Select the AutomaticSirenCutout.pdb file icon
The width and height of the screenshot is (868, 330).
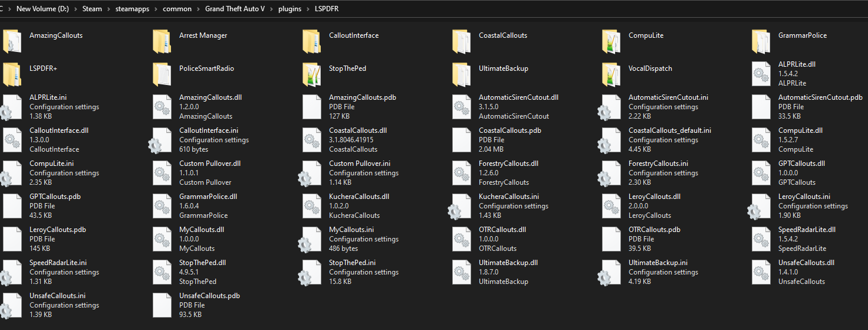point(761,107)
